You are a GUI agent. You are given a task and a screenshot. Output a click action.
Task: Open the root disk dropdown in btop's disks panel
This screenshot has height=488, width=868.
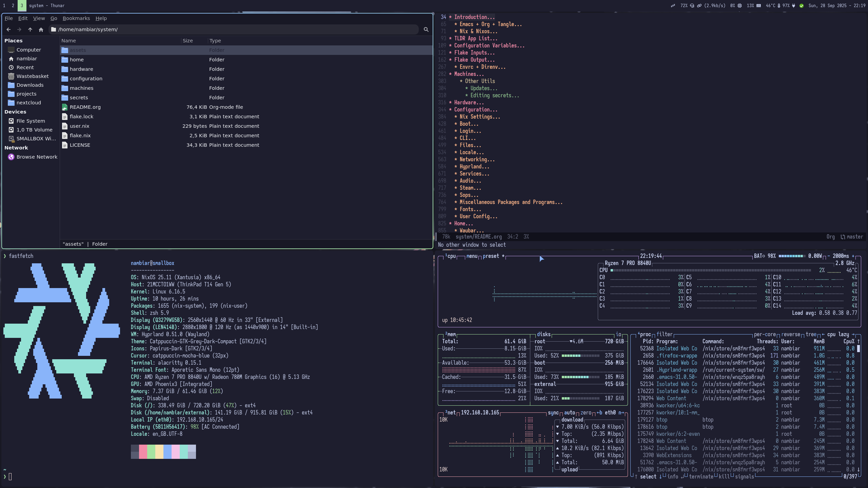click(571, 341)
